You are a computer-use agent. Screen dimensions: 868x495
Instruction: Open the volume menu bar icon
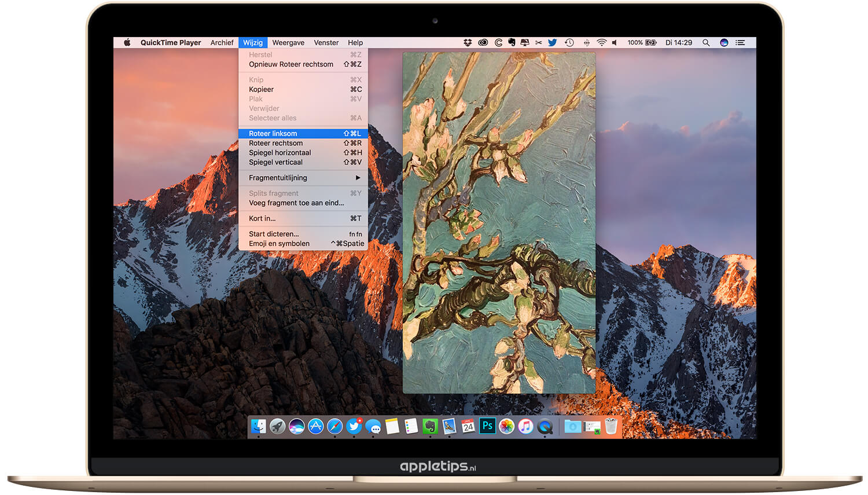[615, 42]
